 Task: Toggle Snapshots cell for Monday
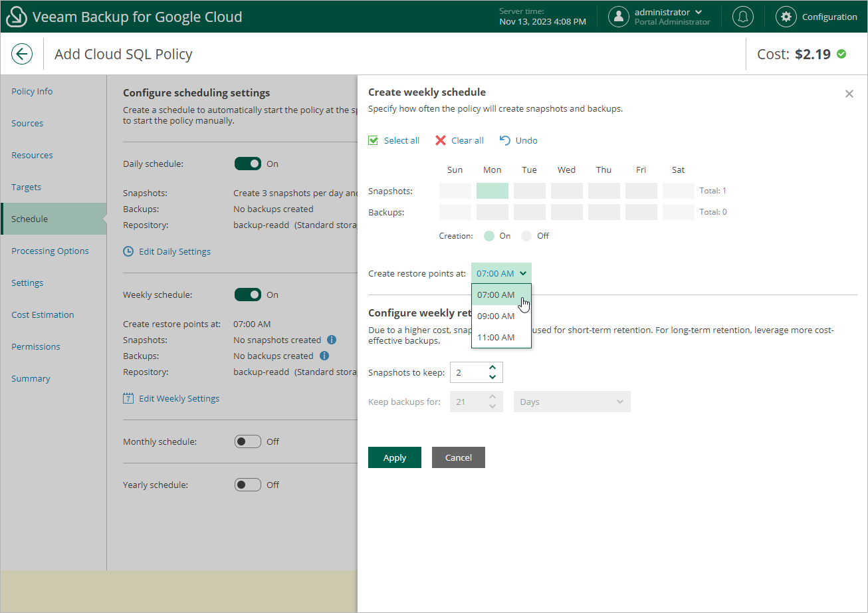tap(492, 191)
